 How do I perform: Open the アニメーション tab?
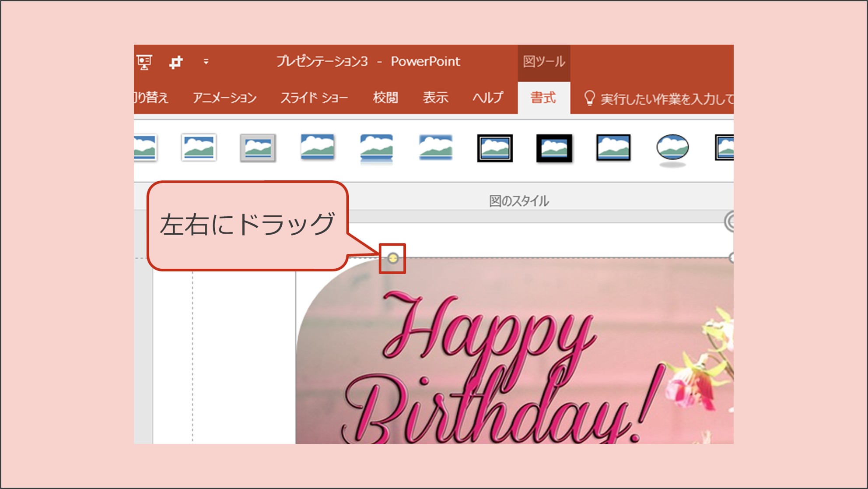pos(225,98)
